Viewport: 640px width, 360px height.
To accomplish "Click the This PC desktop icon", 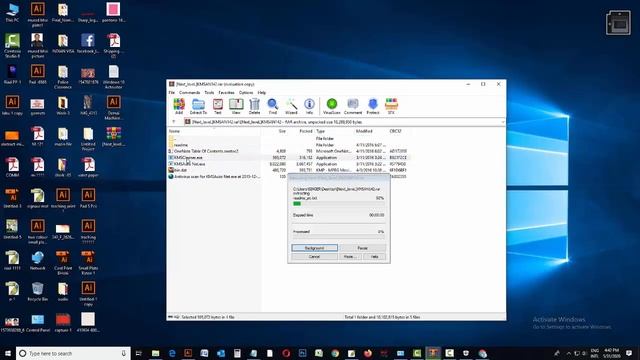I will [x=12, y=12].
